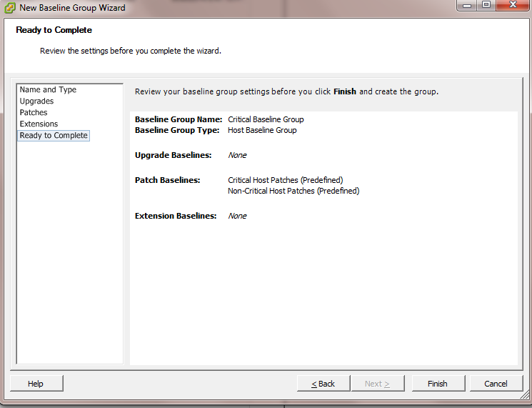Viewport: 532px width, 408px height.
Task: Go back with the Back button
Action: 323,384
